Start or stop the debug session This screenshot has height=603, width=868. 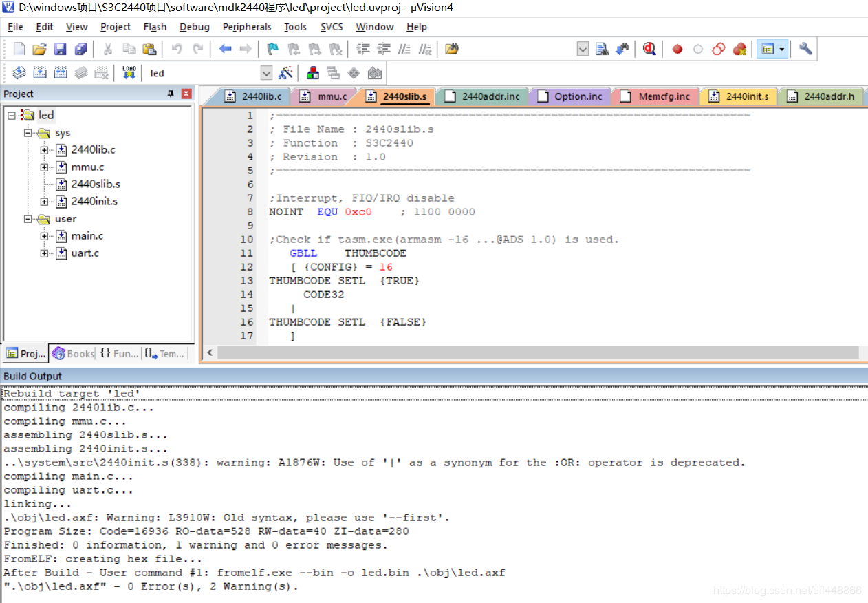(x=649, y=49)
